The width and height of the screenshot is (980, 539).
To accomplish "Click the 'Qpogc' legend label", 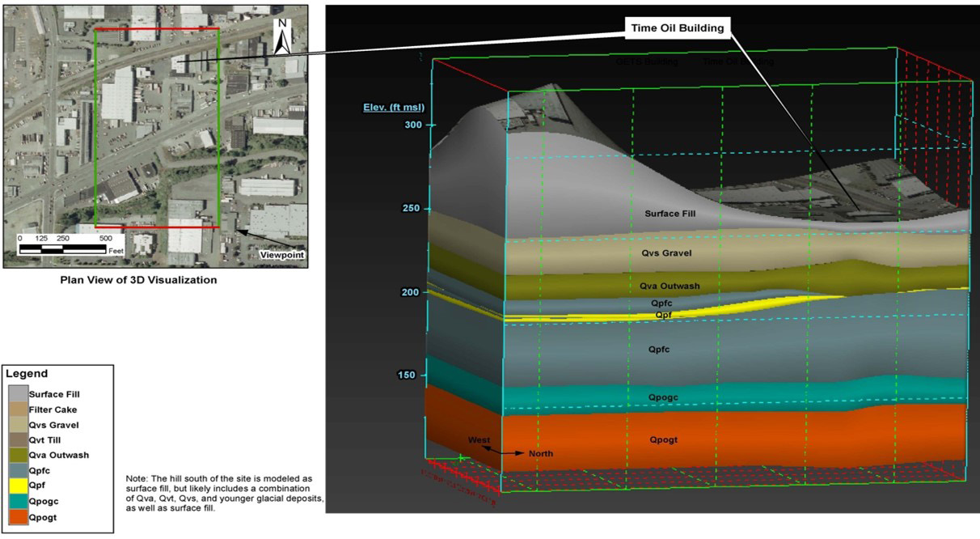I will (x=43, y=502).
